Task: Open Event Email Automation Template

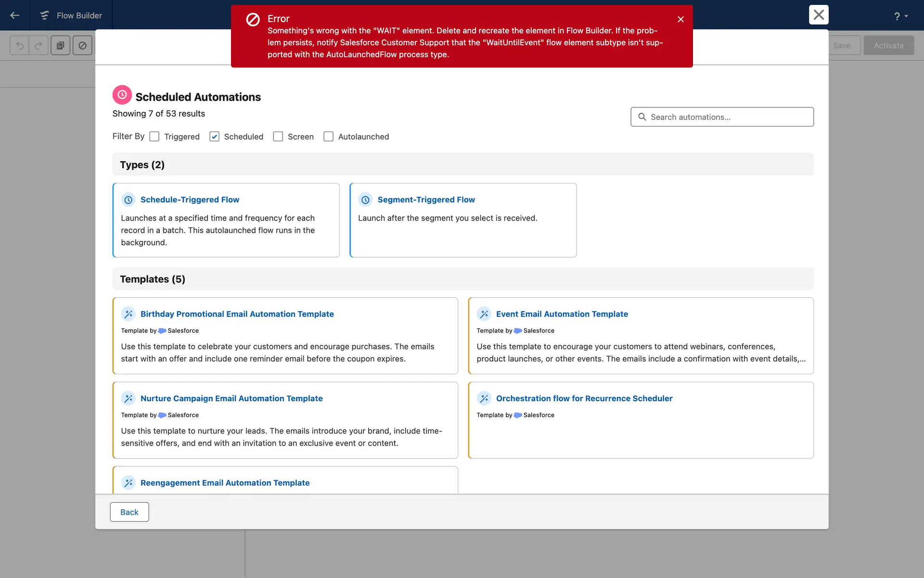Action: tap(562, 314)
